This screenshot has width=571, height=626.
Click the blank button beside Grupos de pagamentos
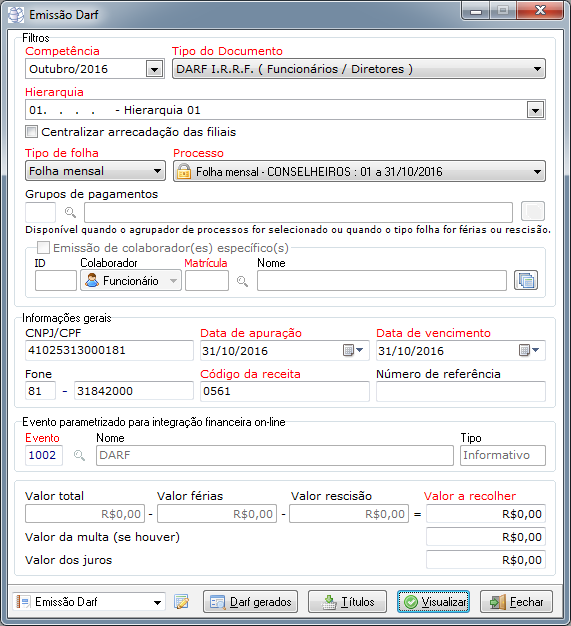[x=533, y=211]
